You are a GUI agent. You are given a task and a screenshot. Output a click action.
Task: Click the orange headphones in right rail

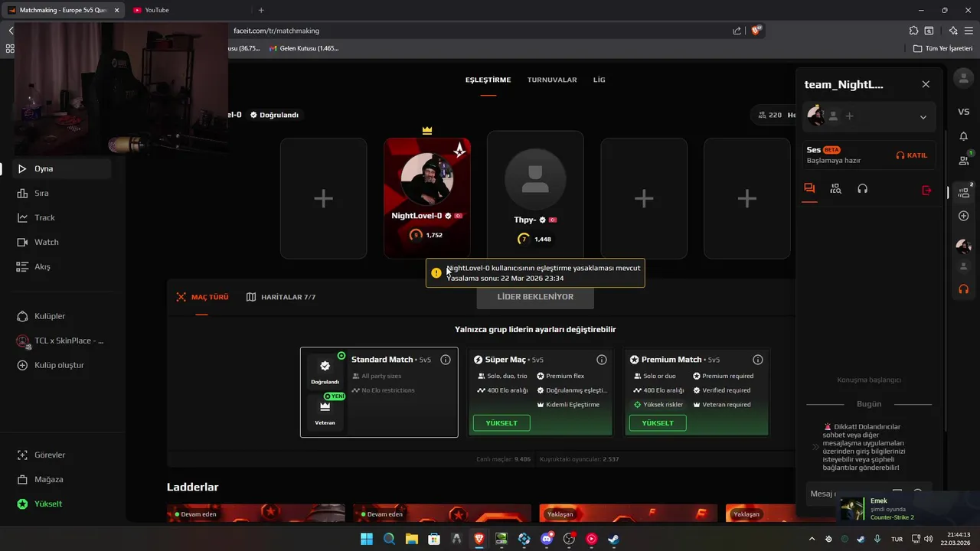[x=964, y=289]
